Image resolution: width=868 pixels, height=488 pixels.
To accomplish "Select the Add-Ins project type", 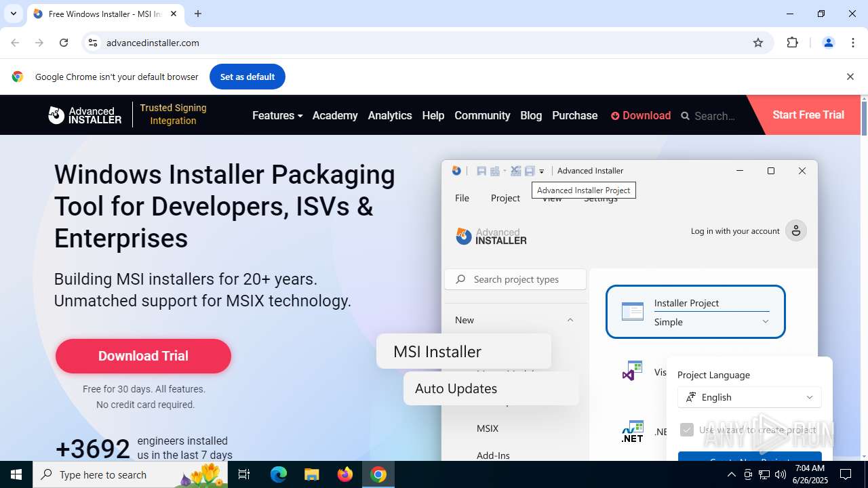I will click(493, 455).
